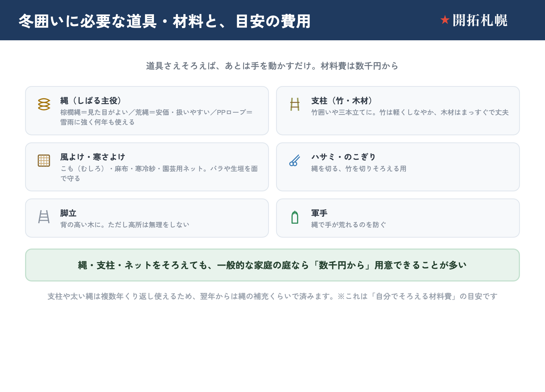Click the blue scissors icon
Image resolution: width=545 pixels, height=392 pixels.
295,161
